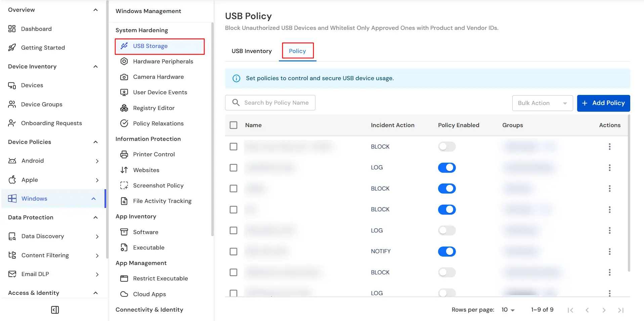Collapse the Device Policies section

coord(95,142)
